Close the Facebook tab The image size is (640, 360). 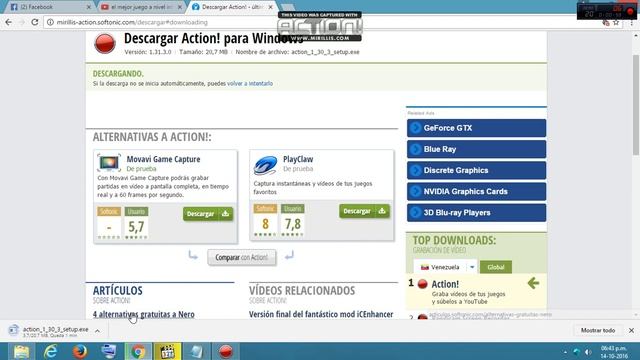pos(89,7)
